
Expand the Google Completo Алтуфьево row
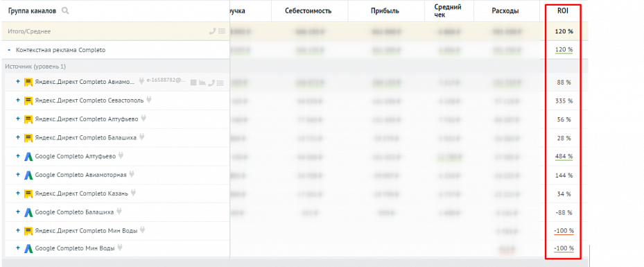[17, 156]
